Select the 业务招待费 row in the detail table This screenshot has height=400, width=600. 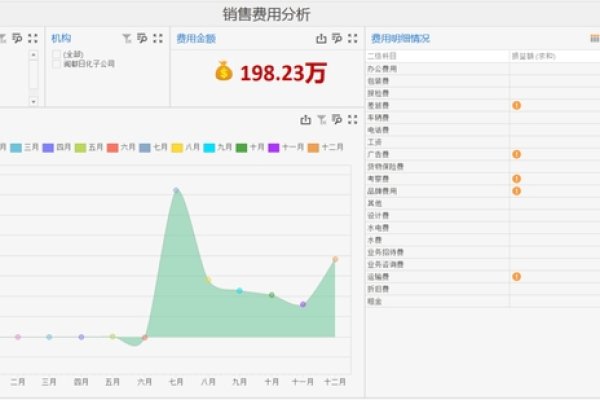click(x=483, y=252)
